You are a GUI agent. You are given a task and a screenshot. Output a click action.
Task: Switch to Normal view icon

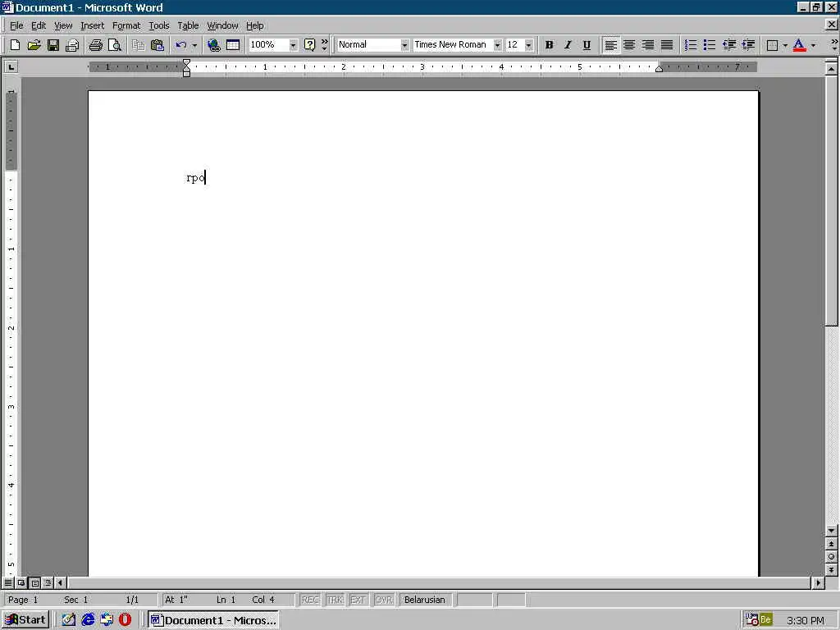click(x=8, y=582)
